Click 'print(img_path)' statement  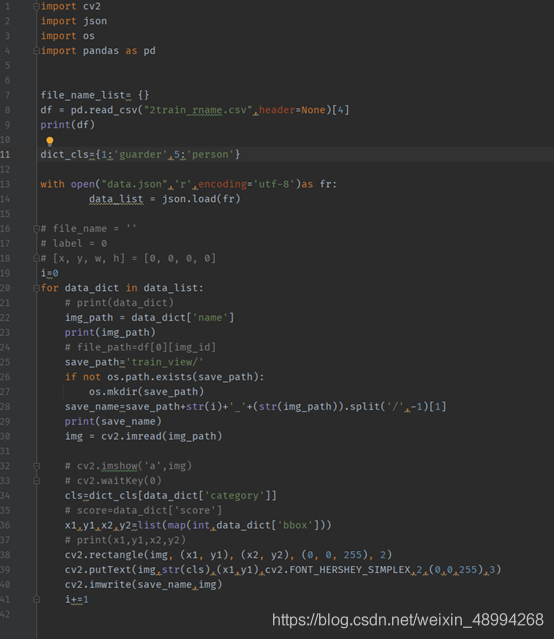click(110, 333)
